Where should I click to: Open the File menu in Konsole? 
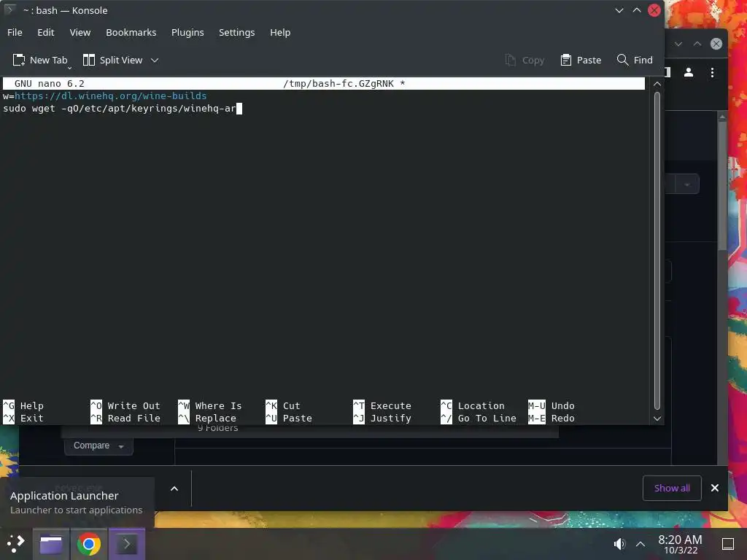point(15,32)
